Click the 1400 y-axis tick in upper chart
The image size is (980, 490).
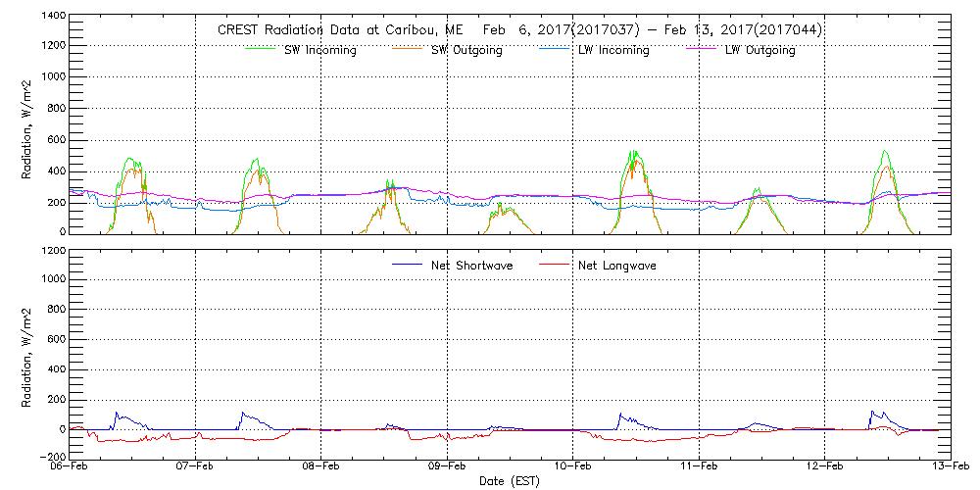click(51, 17)
